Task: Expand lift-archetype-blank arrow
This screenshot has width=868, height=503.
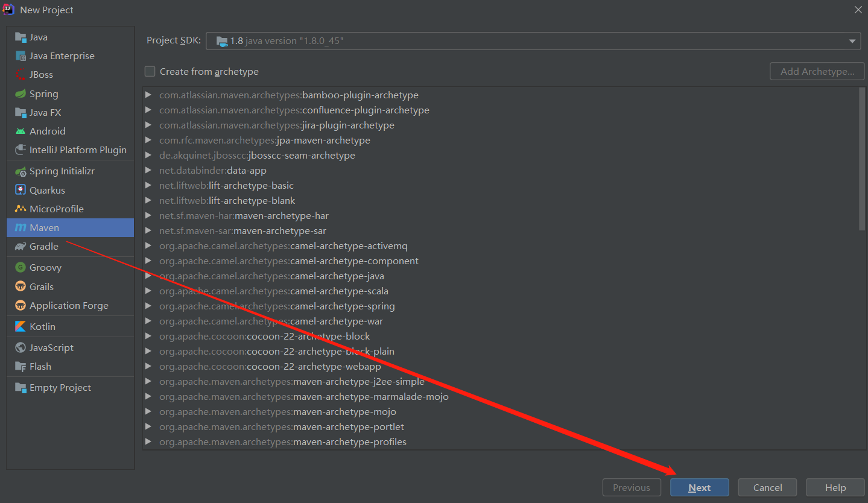Action: [148, 200]
